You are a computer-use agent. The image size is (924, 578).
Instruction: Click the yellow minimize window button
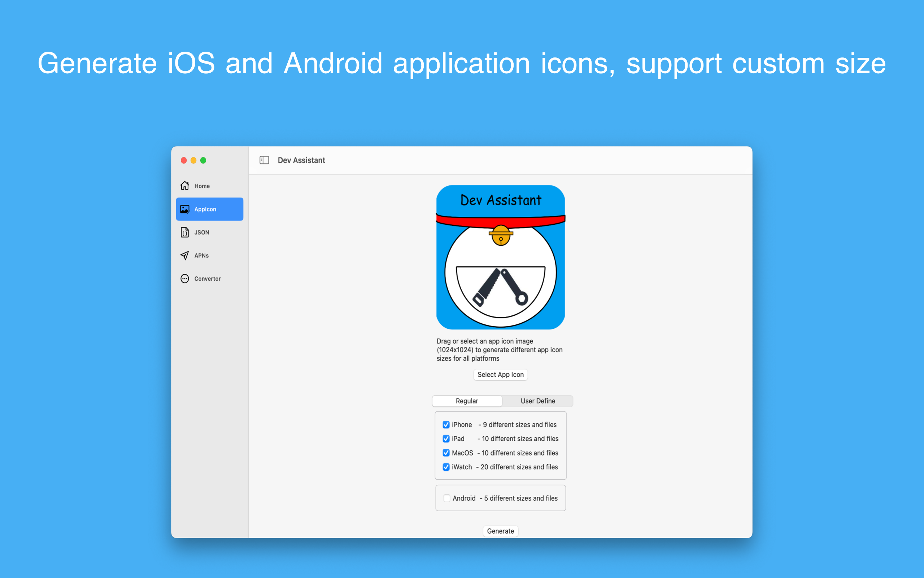coord(193,160)
